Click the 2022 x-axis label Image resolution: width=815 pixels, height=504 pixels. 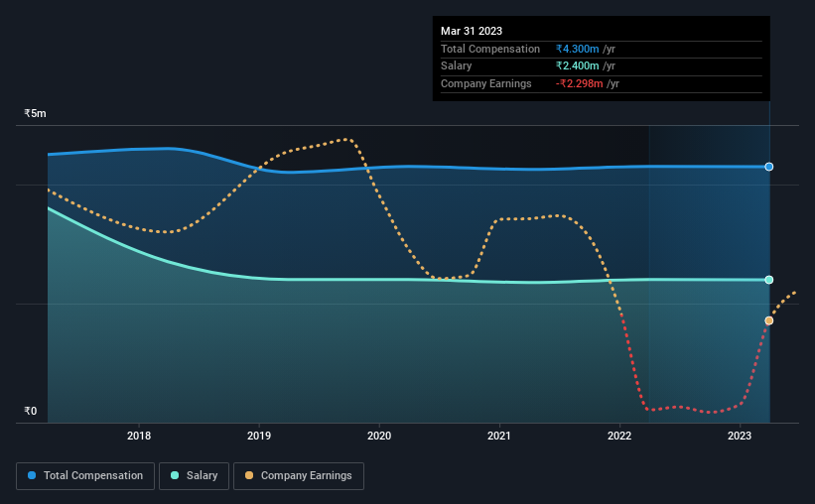click(x=619, y=436)
